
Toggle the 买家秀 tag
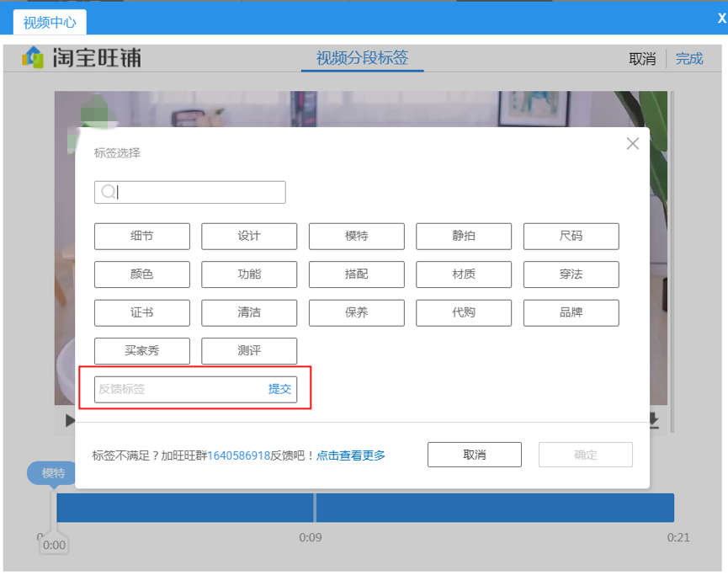(141, 351)
